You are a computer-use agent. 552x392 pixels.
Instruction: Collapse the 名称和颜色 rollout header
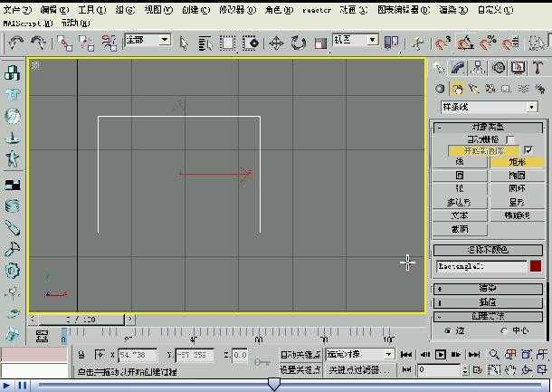pyautogui.click(x=488, y=250)
